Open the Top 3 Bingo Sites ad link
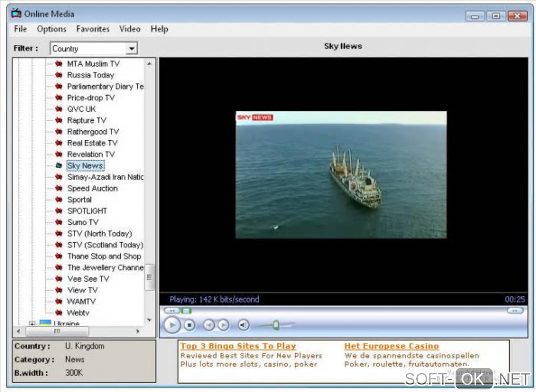The image size is (536, 392). point(238,346)
